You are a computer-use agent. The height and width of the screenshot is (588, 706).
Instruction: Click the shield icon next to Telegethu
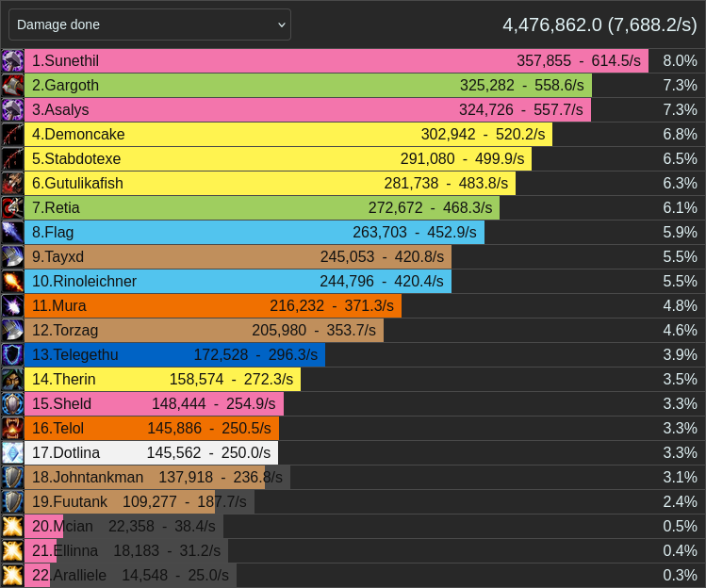tap(12, 355)
